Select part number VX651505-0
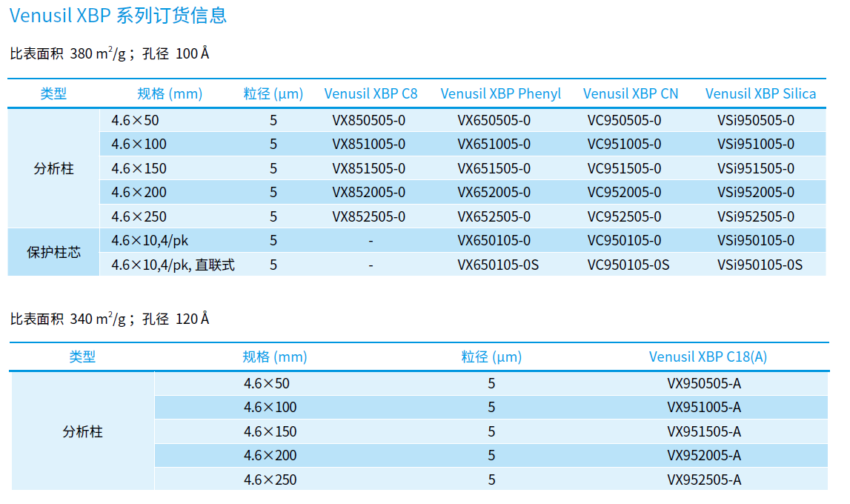The image size is (850, 504). (x=494, y=168)
